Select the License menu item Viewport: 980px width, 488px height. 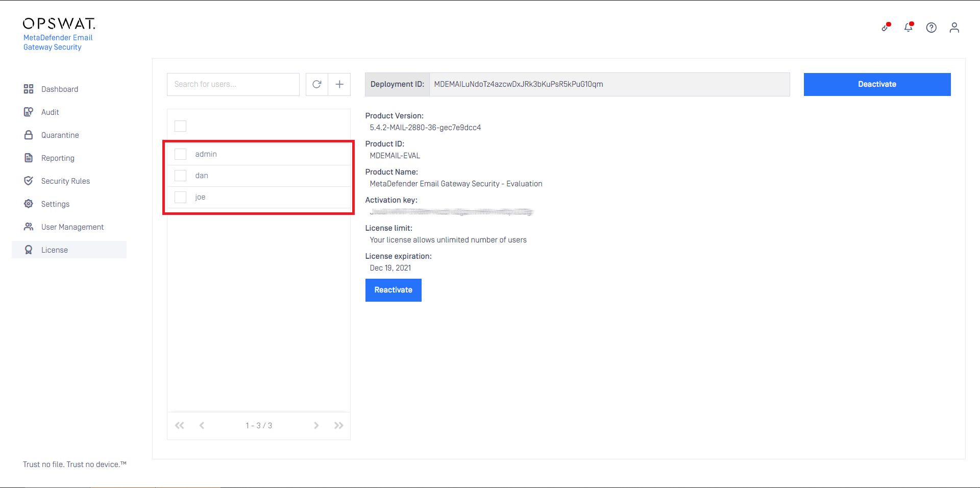coord(69,250)
